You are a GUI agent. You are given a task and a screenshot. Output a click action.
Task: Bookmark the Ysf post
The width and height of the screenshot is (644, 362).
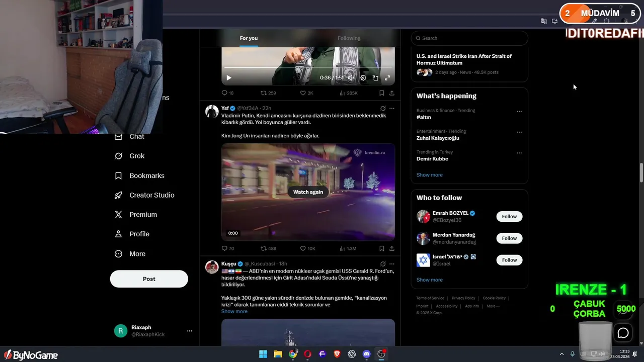(x=382, y=248)
